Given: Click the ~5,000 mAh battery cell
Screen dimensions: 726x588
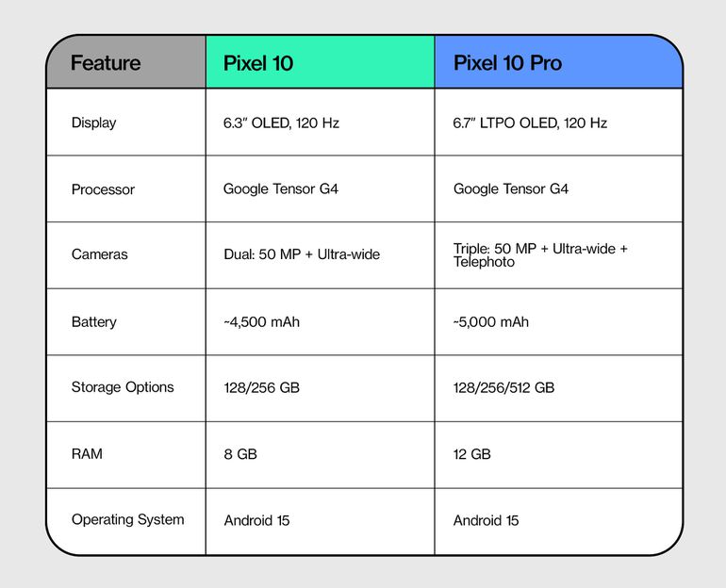Looking at the screenshot, I should (491, 321).
